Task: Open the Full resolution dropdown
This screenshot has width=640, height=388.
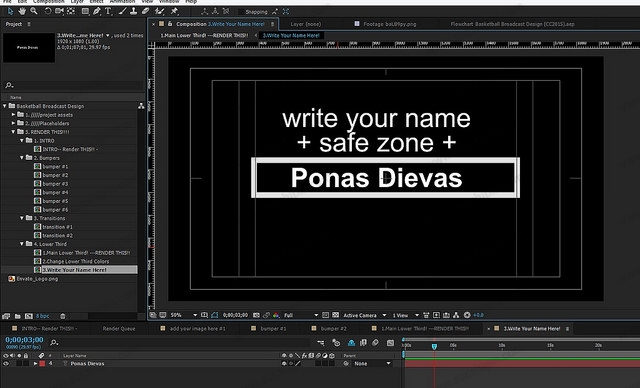Action: pyautogui.click(x=301, y=315)
